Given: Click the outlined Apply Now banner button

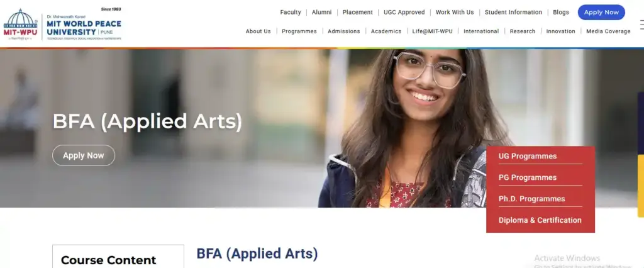Looking at the screenshot, I should [84, 155].
